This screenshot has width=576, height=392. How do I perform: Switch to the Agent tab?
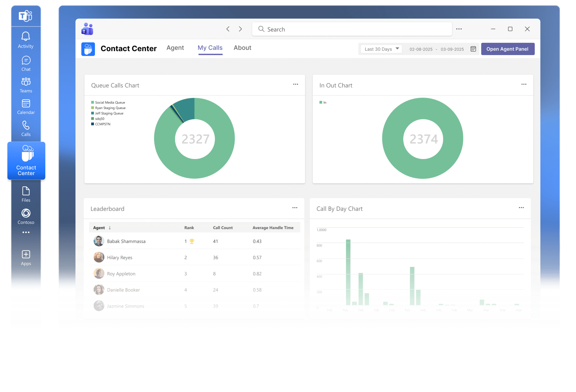coord(175,48)
